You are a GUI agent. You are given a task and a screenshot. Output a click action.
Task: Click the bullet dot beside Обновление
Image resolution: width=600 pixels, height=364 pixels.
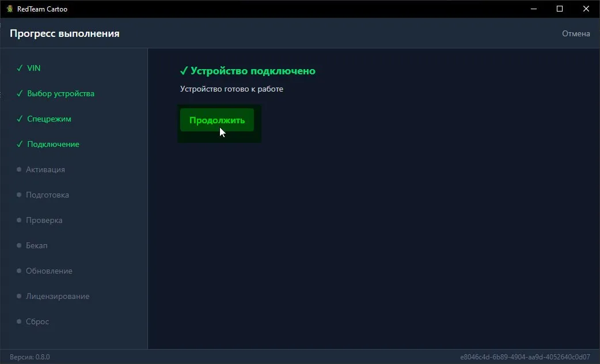point(19,271)
